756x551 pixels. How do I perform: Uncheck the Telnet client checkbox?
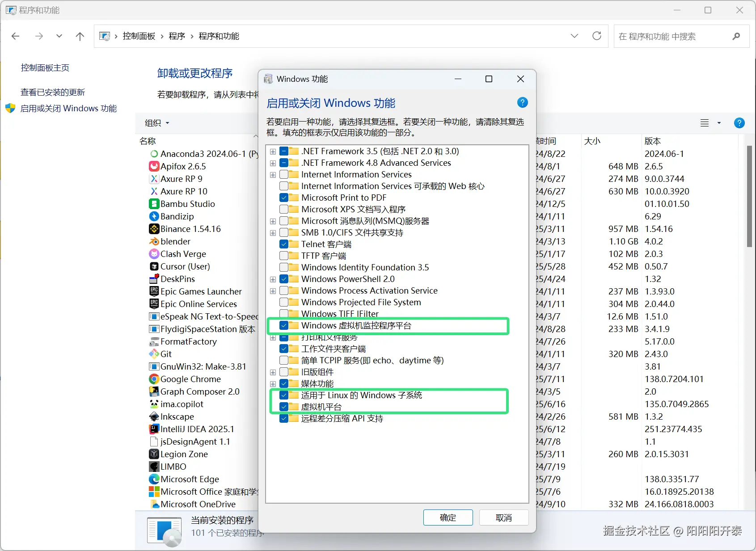[x=284, y=244]
